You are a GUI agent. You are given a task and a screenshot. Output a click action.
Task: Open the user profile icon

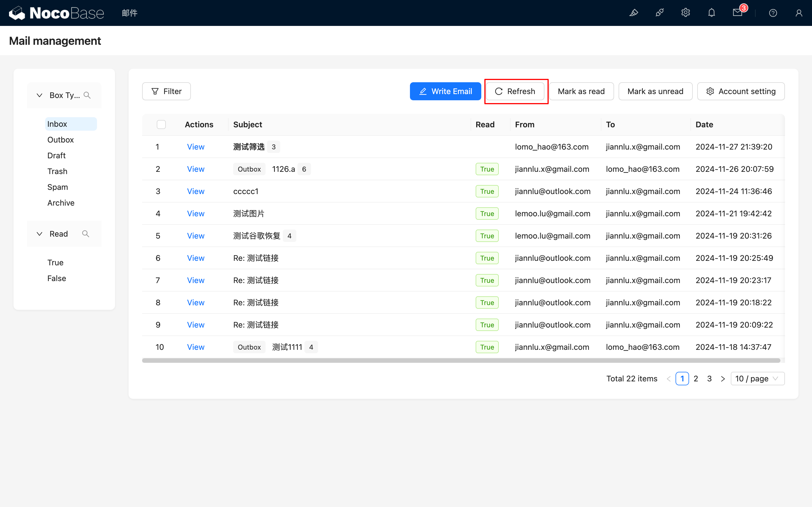pyautogui.click(x=799, y=13)
